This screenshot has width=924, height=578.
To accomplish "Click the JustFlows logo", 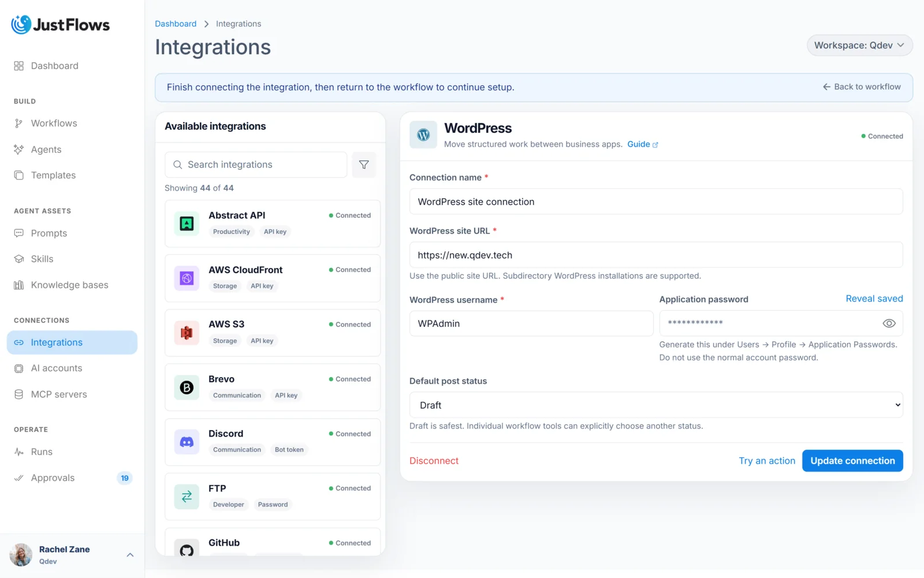I will tap(60, 25).
